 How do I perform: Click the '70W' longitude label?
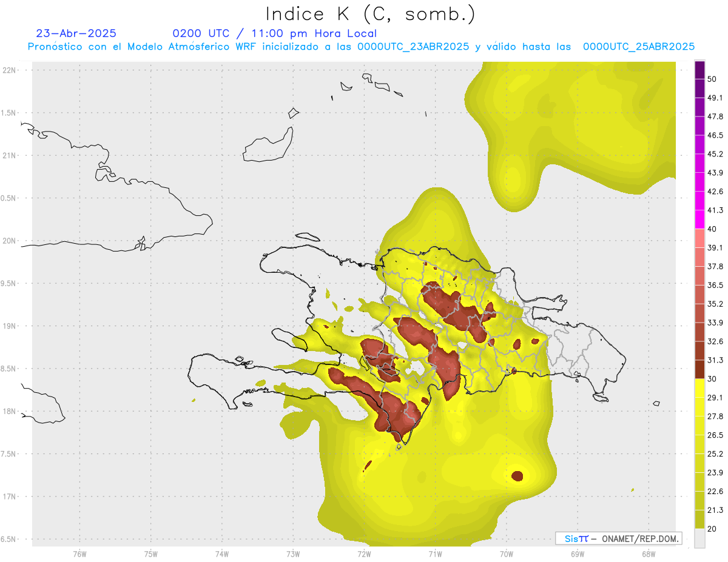pos(507,554)
